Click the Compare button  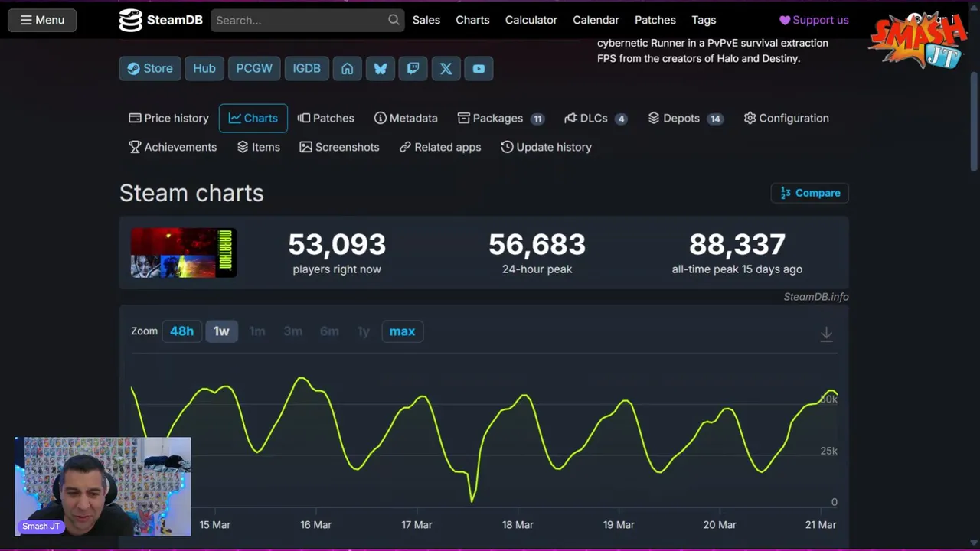(810, 193)
